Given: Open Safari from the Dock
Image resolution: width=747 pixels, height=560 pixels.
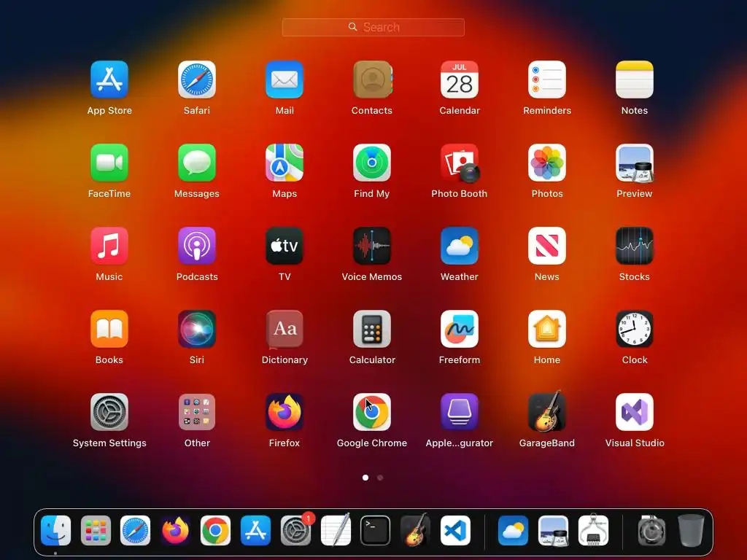Looking at the screenshot, I should [135, 531].
